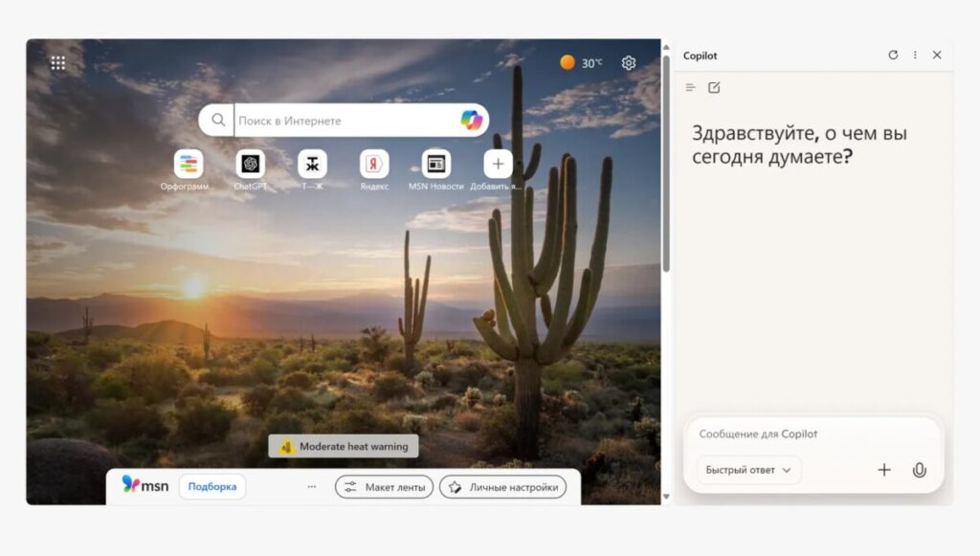Expand more options with ellipsis near Подборка
Screen dimensions: 980x556
[311, 486]
